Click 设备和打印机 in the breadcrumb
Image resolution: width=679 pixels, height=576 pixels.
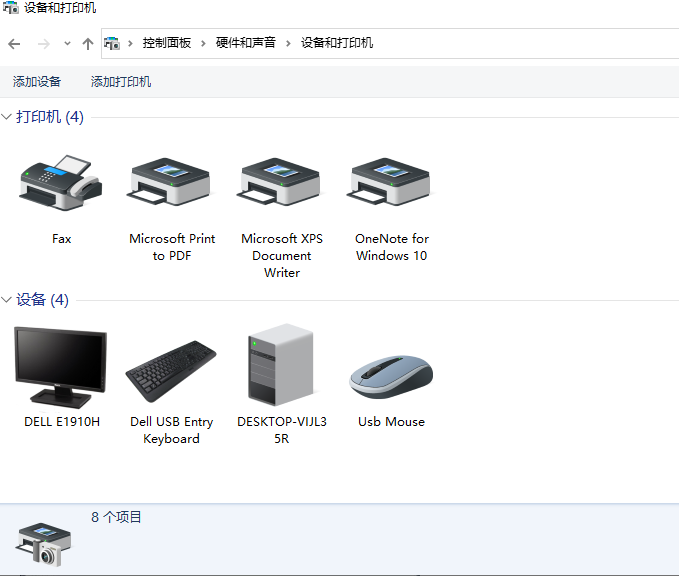point(337,43)
